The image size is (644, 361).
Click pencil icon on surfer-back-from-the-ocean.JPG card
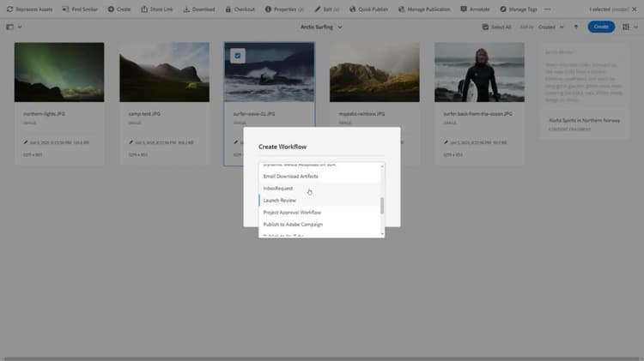tap(446, 142)
